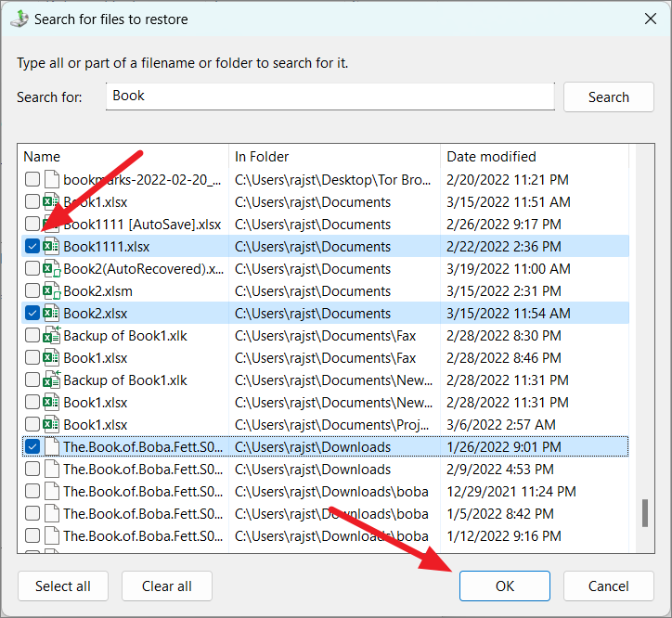Click the Clear all button
The image size is (672, 618).
point(167,586)
